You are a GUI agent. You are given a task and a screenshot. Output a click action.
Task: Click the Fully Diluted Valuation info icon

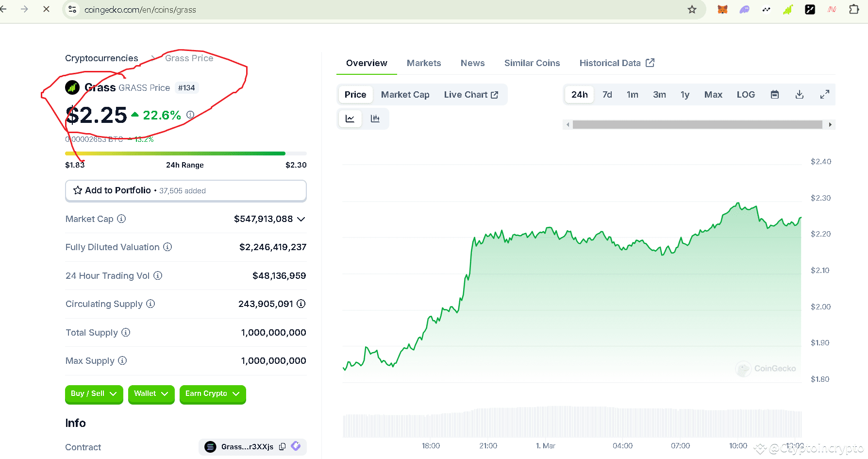click(167, 247)
